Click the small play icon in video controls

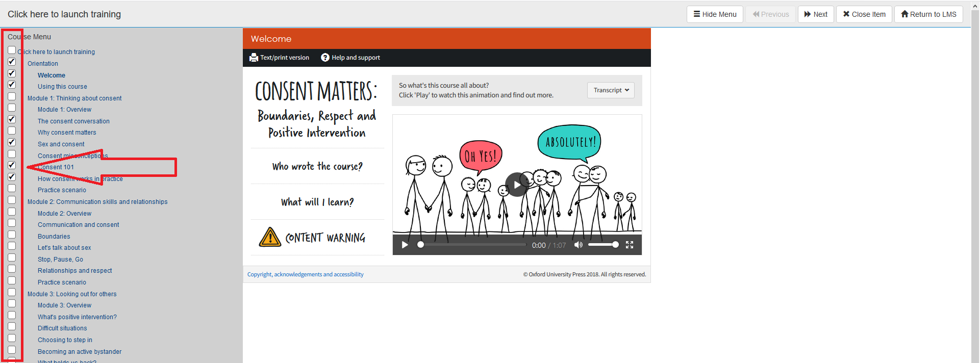(405, 245)
